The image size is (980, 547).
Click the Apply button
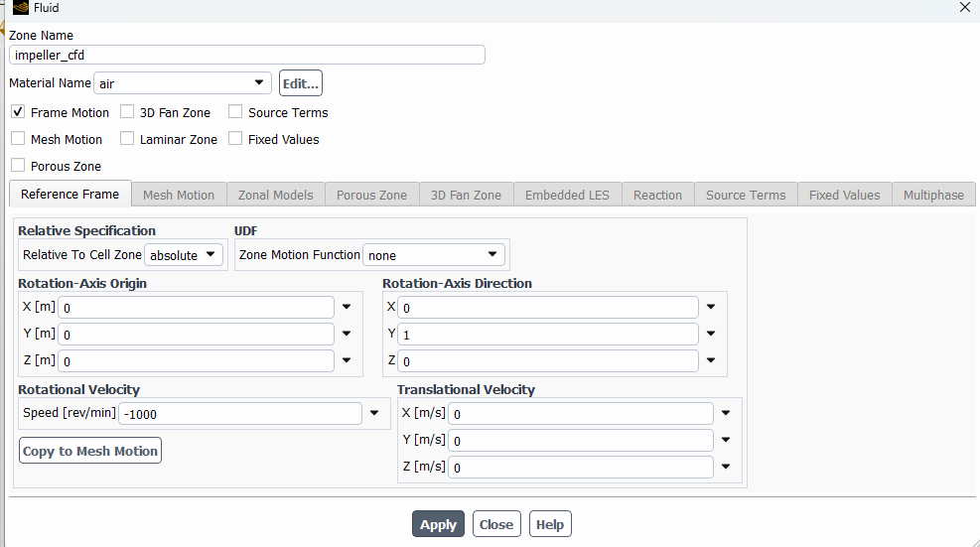click(x=438, y=524)
